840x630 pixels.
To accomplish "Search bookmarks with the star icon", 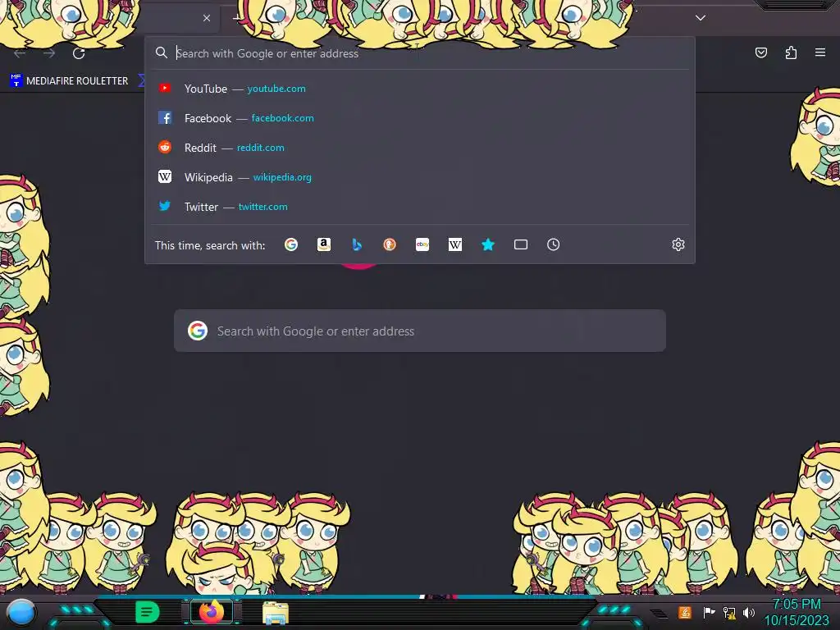I will pos(487,244).
